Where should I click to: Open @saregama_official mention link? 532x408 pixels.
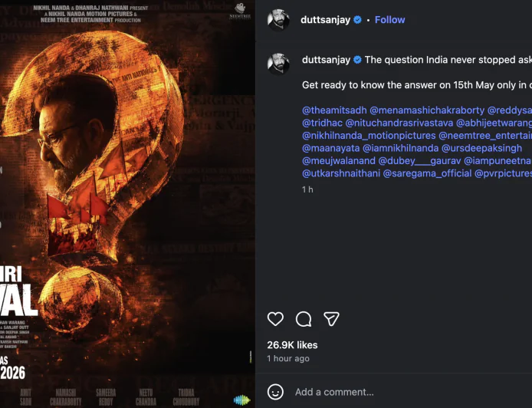coord(426,174)
